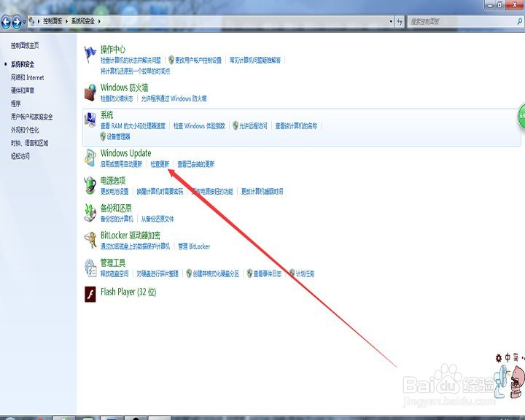Go back with the Back arrow button

point(6,22)
